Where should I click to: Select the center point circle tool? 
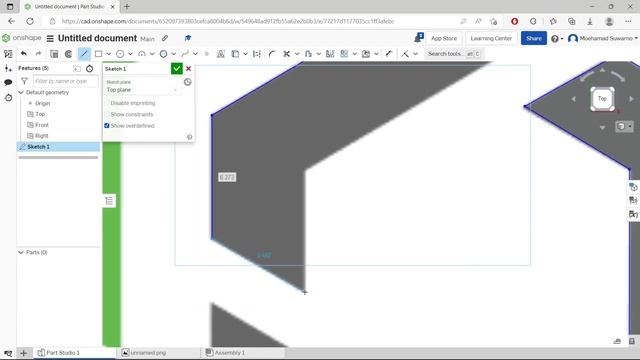pyautogui.click(x=120, y=54)
